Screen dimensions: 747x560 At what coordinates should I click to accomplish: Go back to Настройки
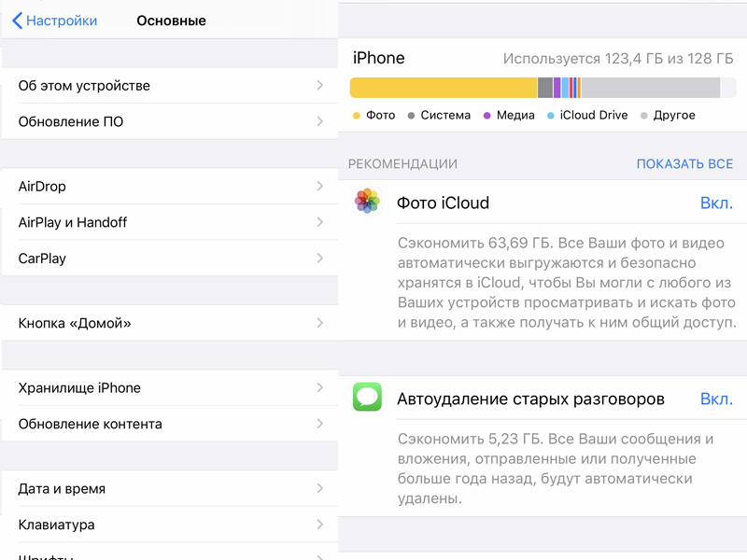pyautogui.click(x=54, y=21)
